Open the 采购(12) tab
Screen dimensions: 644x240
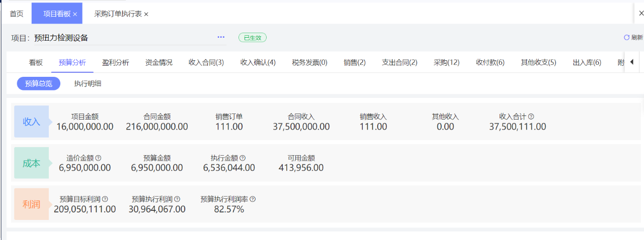coord(447,63)
